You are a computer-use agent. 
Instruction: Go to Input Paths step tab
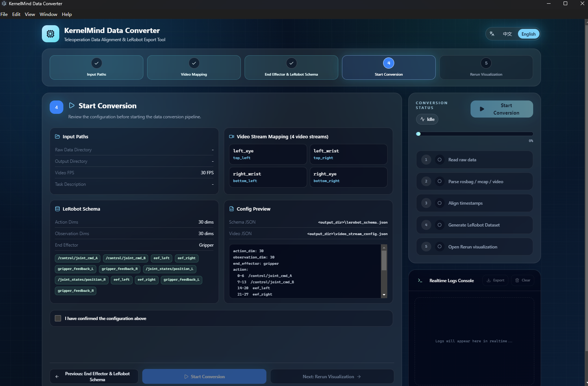point(96,67)
